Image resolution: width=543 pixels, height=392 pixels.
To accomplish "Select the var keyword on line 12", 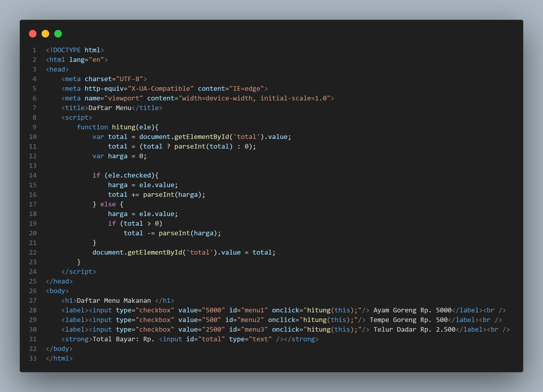I will 98,156.
